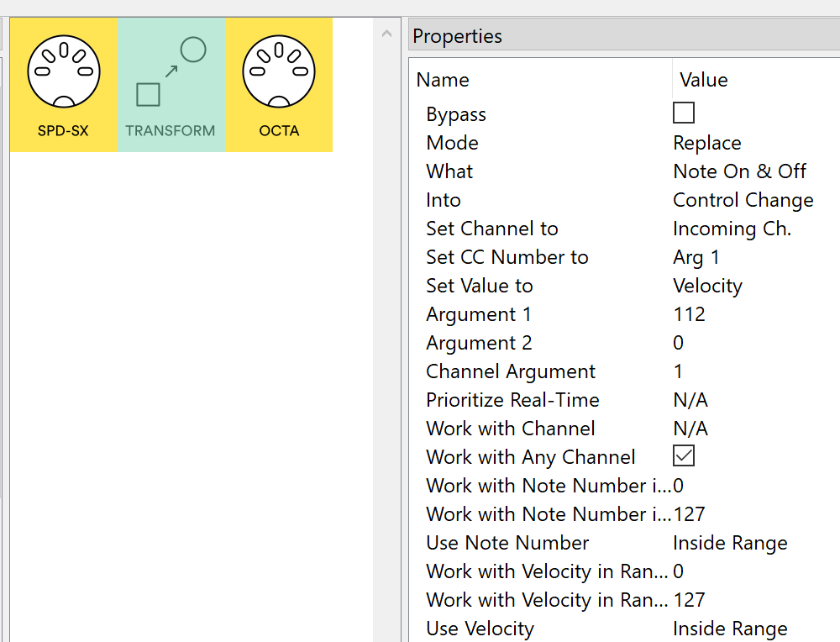
Task: Click the Value column header
Action: coord(703,80)
